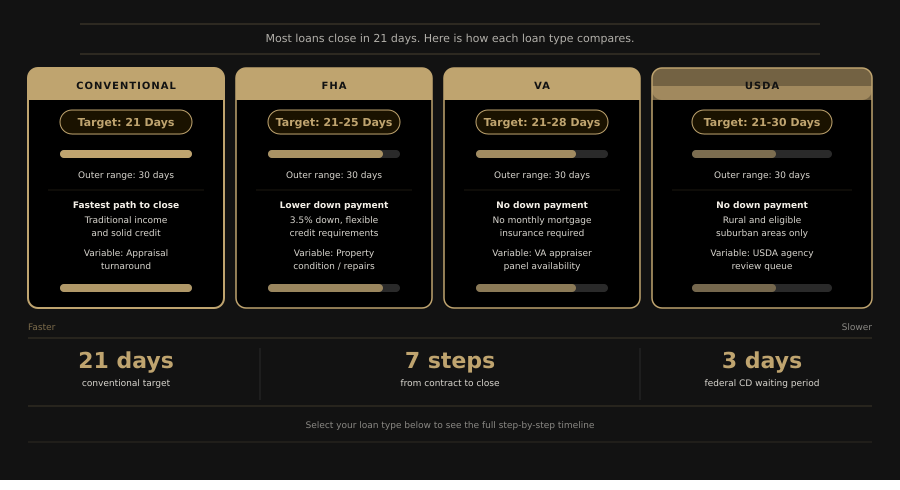The height and width of the screenshot is (490, 900).
Task: Click the 'Target: 21 Days' pill
Action: 126,122
